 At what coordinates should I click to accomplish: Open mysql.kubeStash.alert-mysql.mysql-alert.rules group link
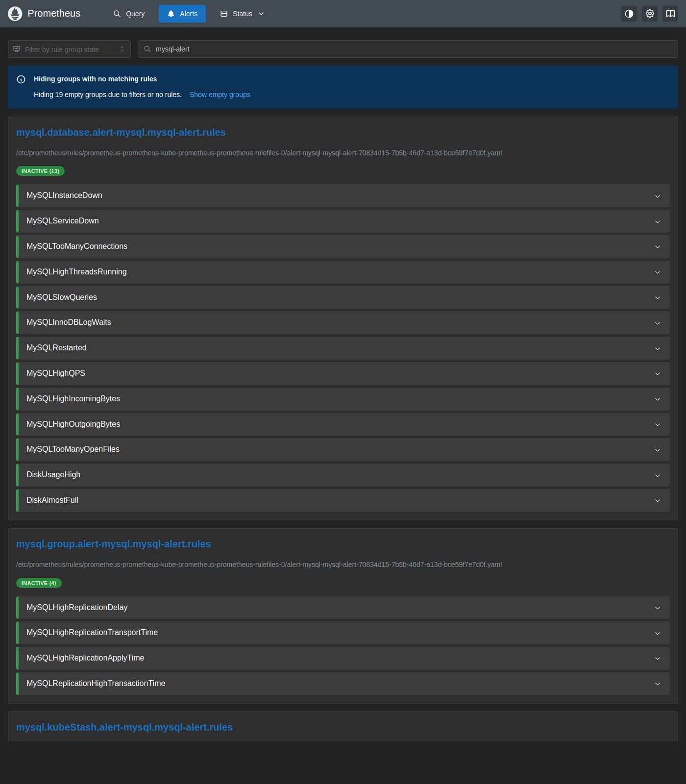pyautogui.click(x=124, y=727)
